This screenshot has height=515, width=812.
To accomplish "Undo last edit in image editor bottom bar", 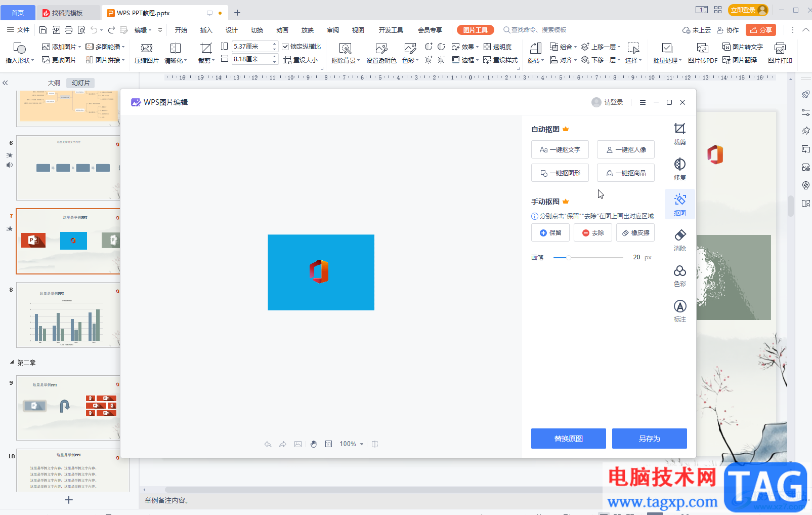I will (268, 444).
